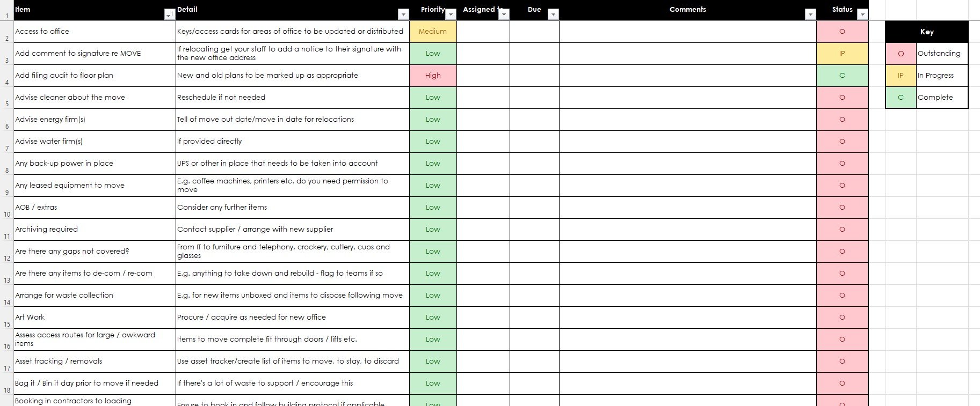Screen dimensions: 980x406
Task: Select the 'Asset tracking / removals' cell
Action: coord(95,361)
